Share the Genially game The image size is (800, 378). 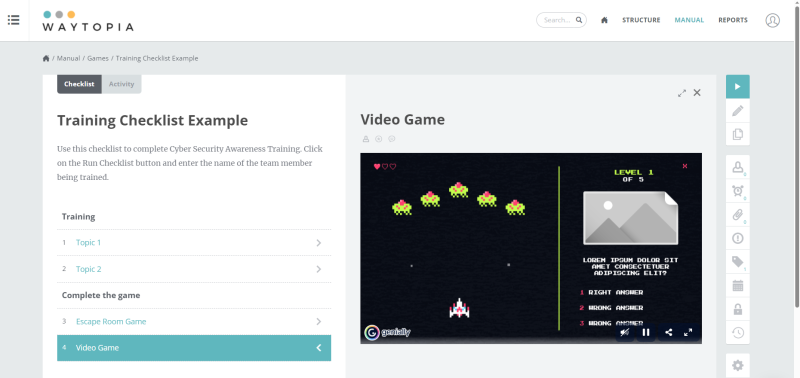click(668, 333)
